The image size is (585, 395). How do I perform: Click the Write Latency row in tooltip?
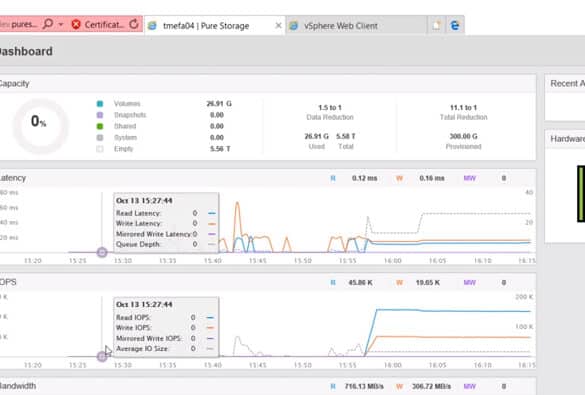coord(166,224)
